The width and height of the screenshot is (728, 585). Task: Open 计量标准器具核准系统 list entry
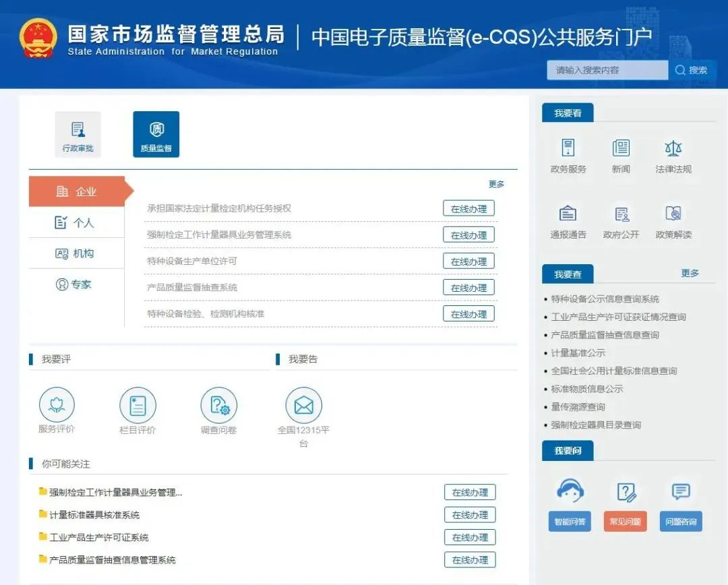[94, 515]
